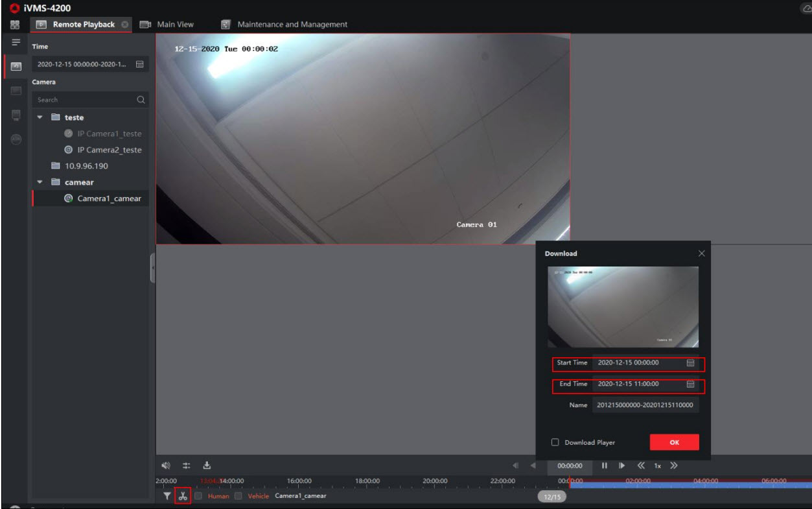Viewport: 812px width, 509px height.
Task: Pause the video playback
Action: 604,466
